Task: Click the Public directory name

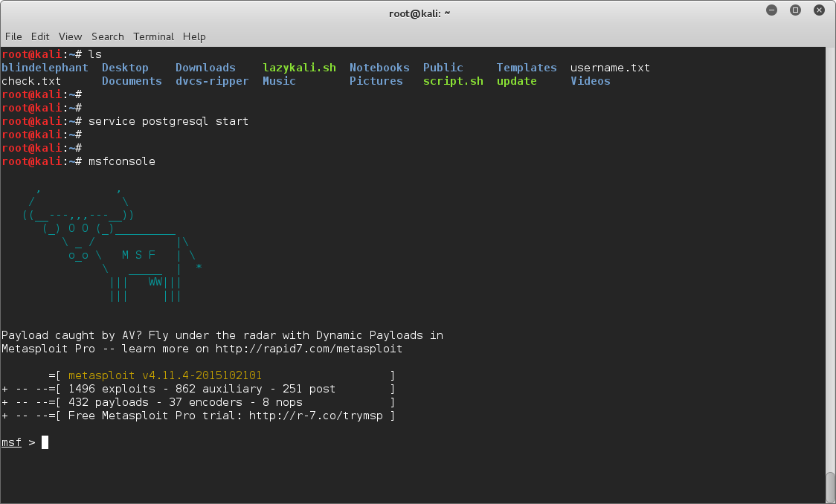Action: pyautogui.click(x=443, y=68)
